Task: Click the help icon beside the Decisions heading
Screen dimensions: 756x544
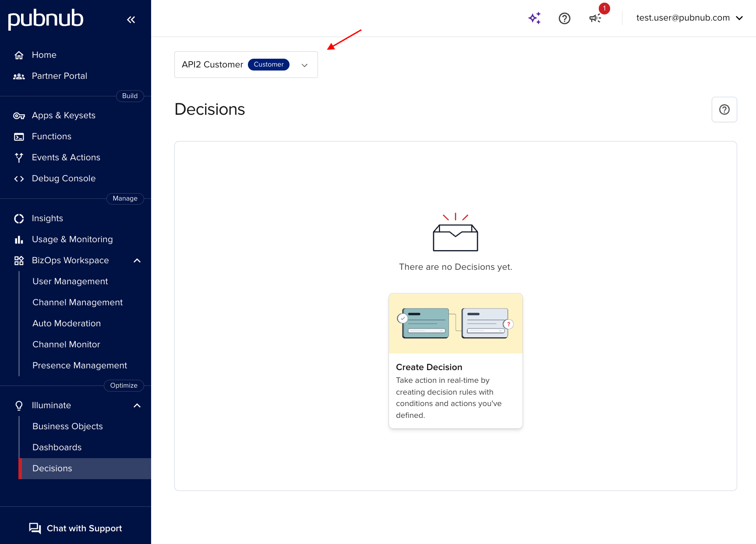Action: (724, 110)
